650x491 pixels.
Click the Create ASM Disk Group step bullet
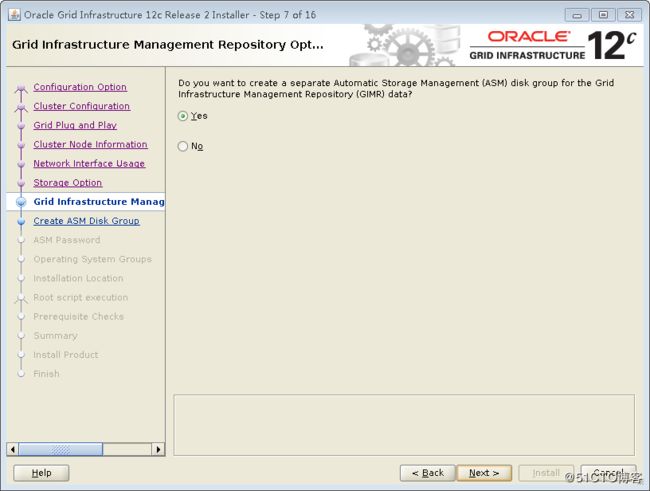(21, 221)
